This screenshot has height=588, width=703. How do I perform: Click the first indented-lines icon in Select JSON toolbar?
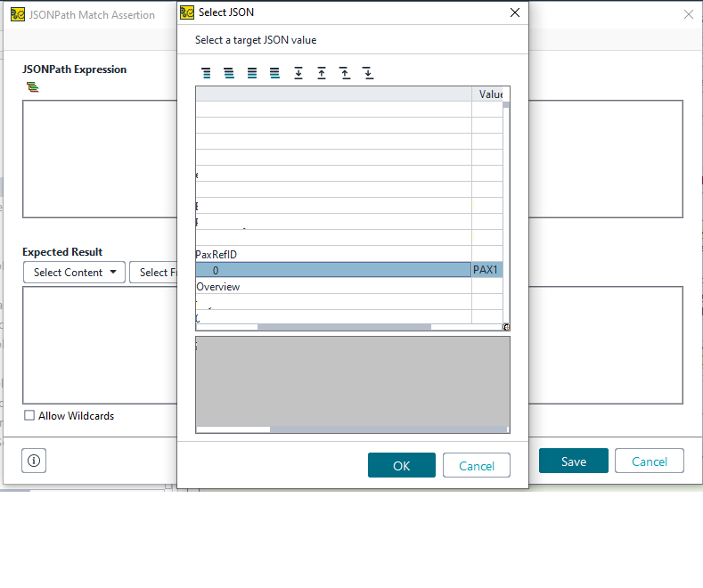(206, 73)
